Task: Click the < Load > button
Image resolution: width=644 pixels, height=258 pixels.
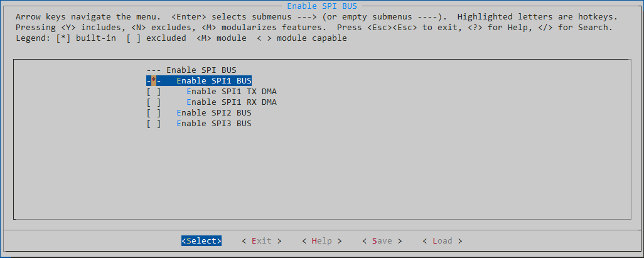Action: click(443, 241)
